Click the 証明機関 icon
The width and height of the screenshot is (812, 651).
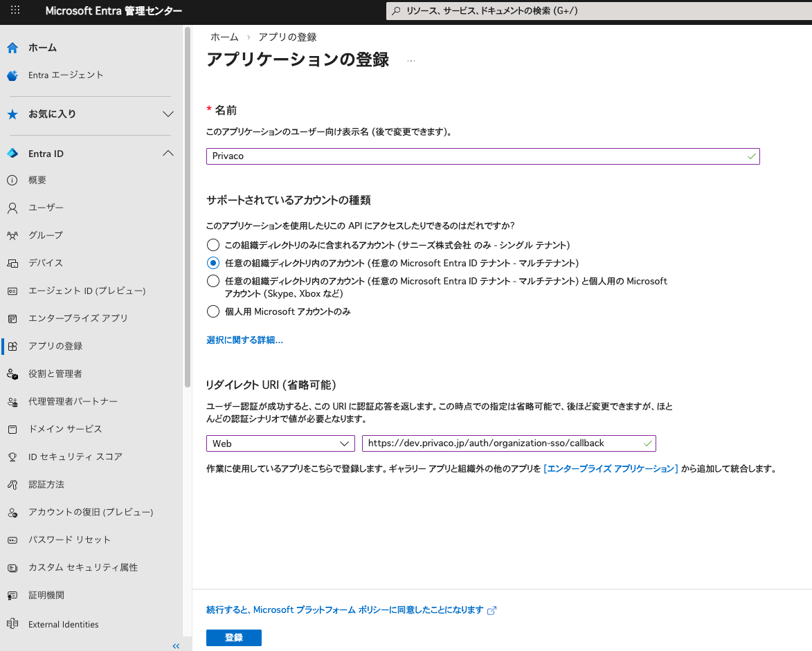tap(12, 596)
